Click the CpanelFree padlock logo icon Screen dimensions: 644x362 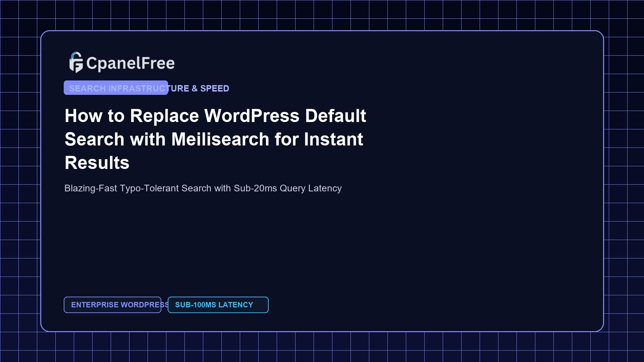click(x=76, y=62)
